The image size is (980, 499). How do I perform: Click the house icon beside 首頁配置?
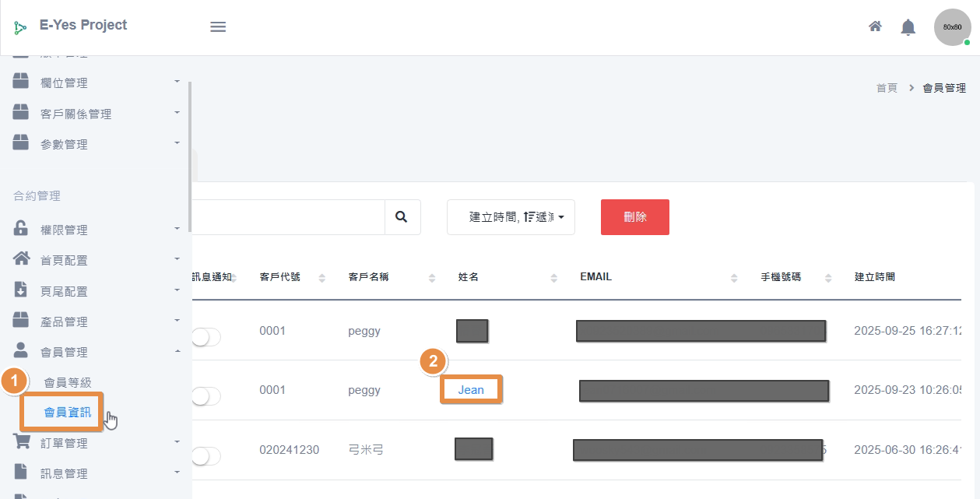pyautogui.click(x=21, y=259)
